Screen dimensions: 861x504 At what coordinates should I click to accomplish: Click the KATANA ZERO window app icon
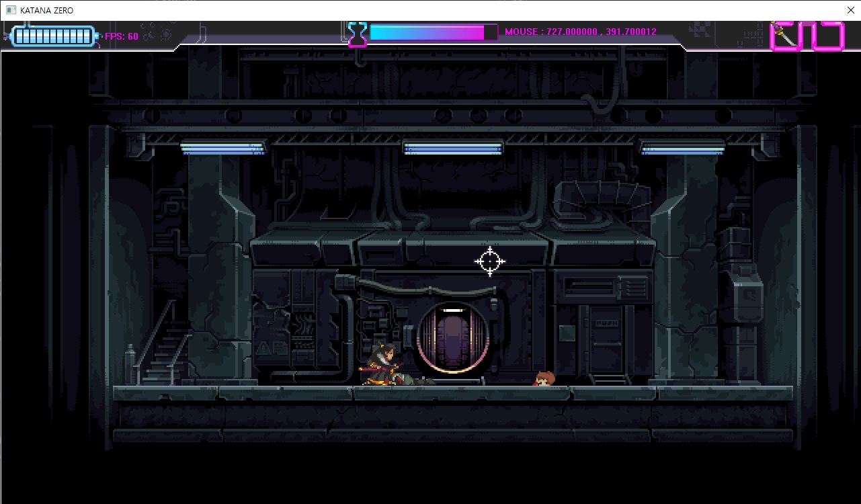click(x=11, y=10)
